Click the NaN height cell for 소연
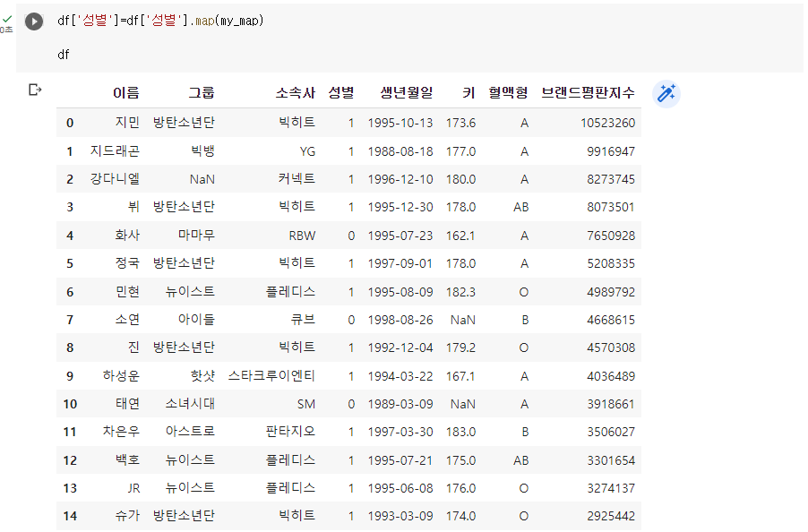Screen dimensions: 808x532 pos(463,320)
